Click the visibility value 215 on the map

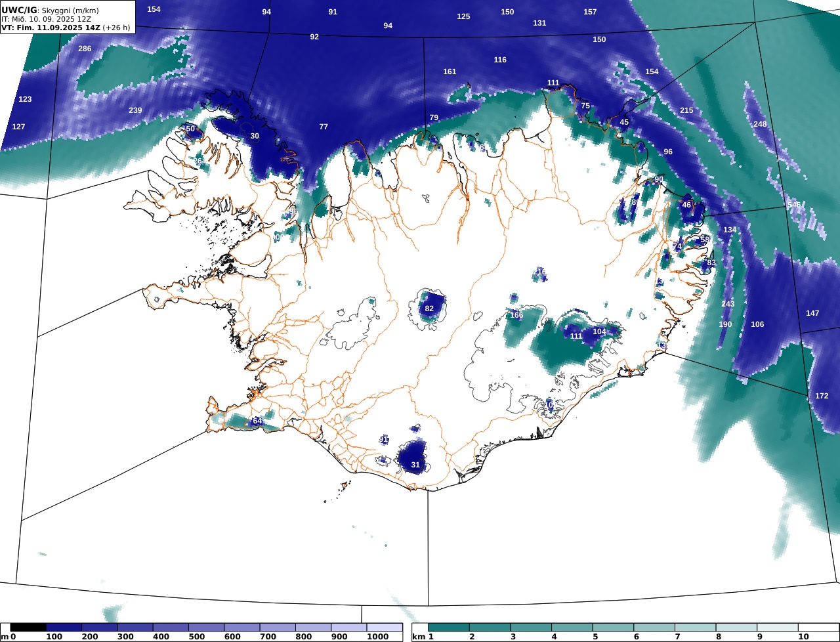686,110
